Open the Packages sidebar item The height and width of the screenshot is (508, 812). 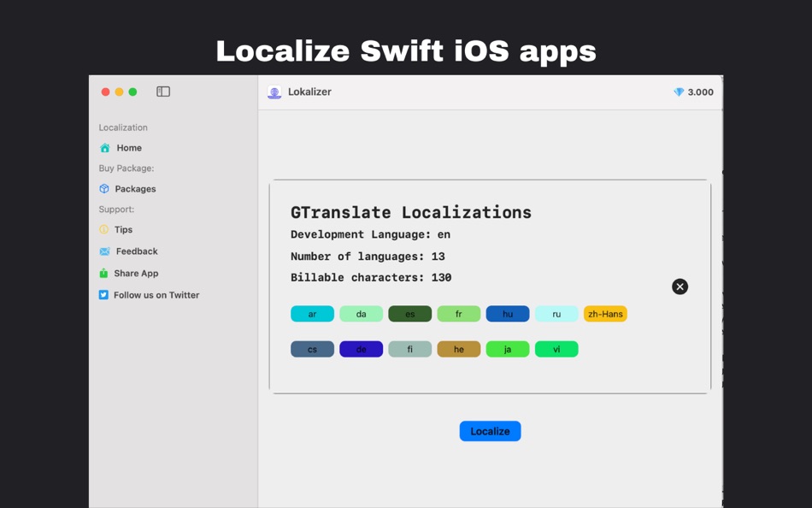(135, 189)
